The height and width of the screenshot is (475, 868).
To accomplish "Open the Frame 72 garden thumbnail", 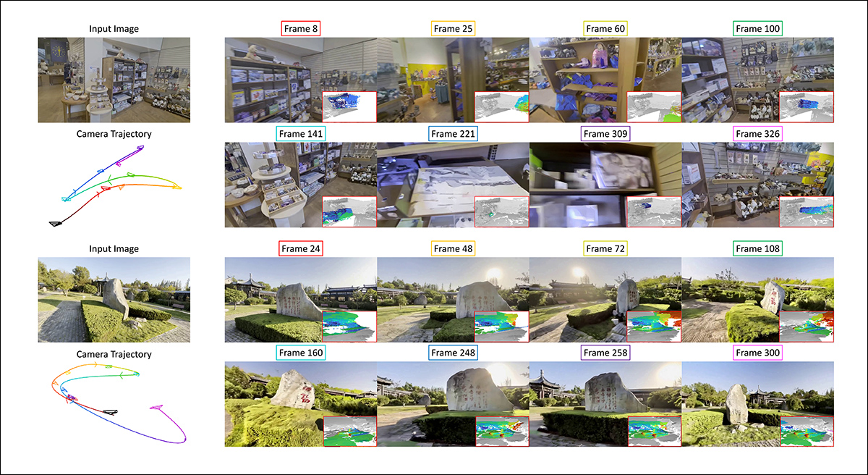I will click(605, 300).
